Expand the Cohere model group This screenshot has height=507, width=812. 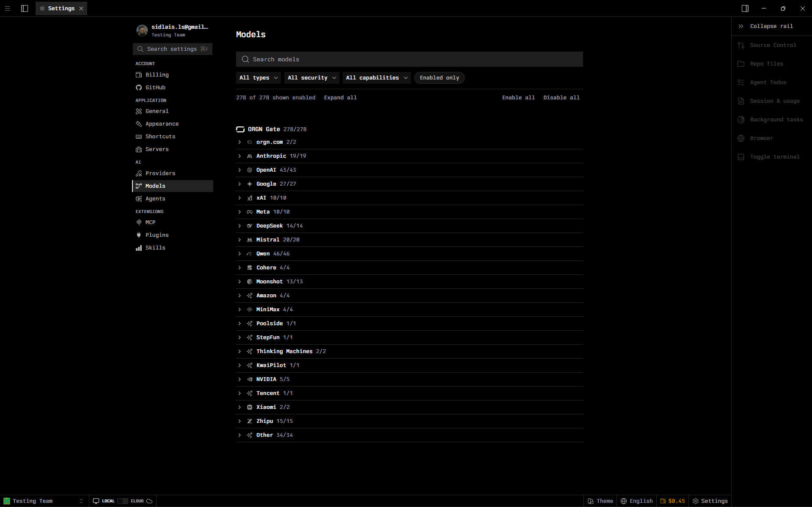[410, 268]
